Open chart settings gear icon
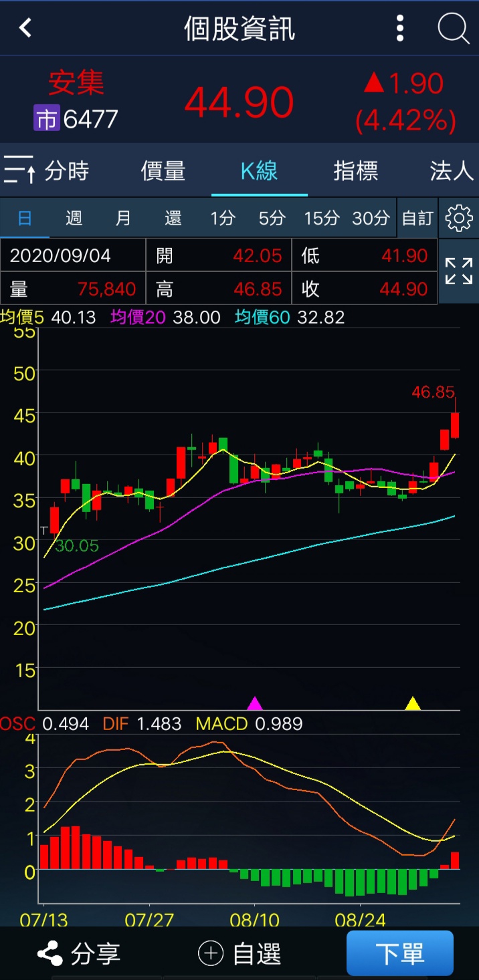479x980 pixels. point(458,218)
